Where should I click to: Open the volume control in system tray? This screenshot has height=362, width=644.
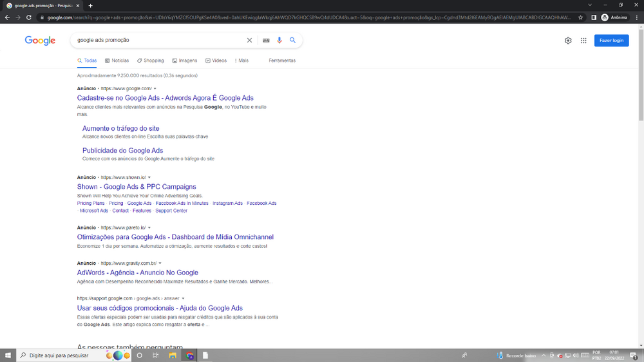click(576, 356)
